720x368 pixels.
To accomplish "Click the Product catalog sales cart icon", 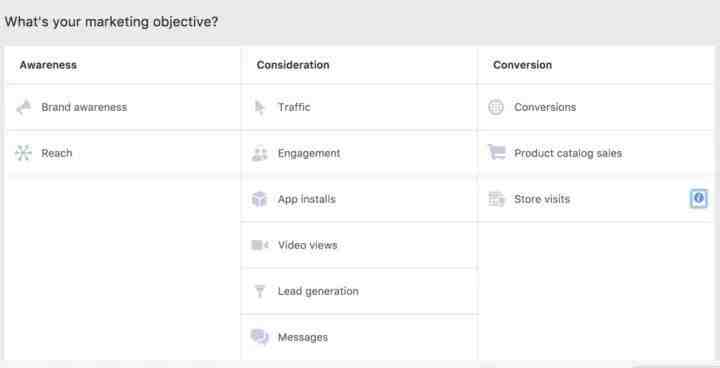I will click(x=496, y=152).
